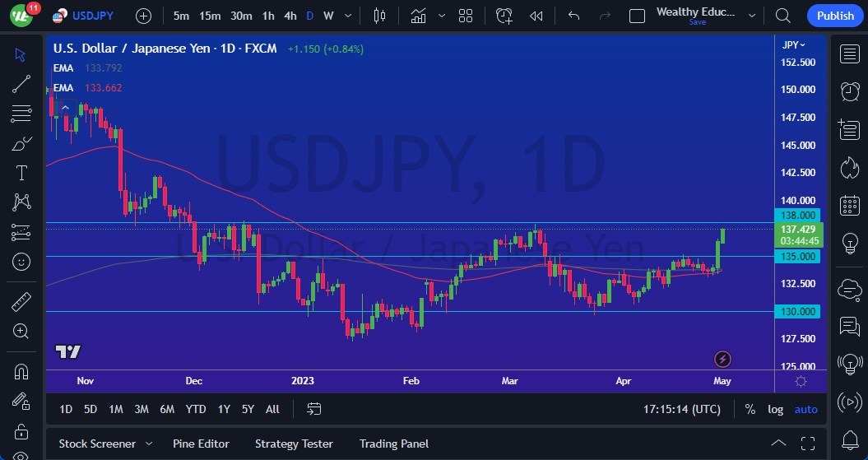Open chart settings gear
868x460 pixels.
(x=801, y=381)
